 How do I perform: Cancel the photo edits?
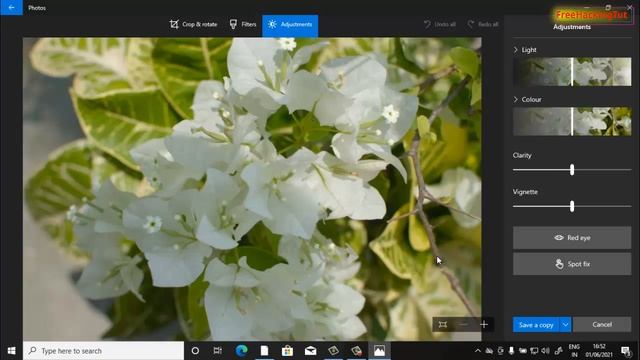[x=602, y=325]
